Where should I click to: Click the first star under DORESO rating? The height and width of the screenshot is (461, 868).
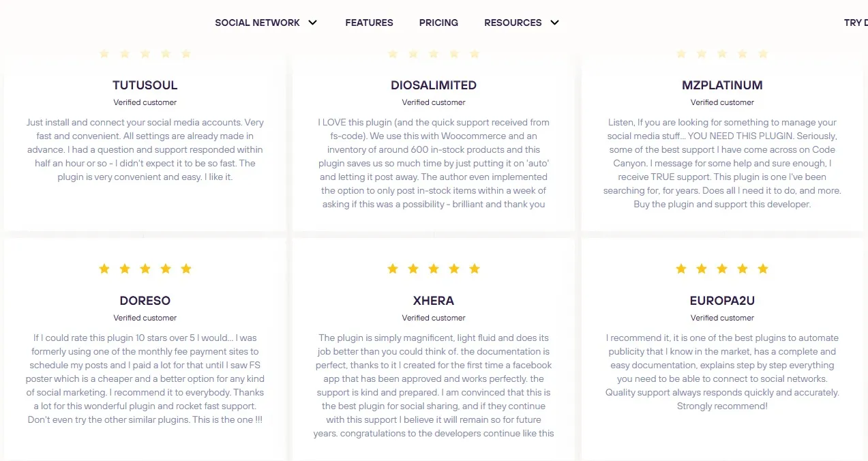(104, 269)
